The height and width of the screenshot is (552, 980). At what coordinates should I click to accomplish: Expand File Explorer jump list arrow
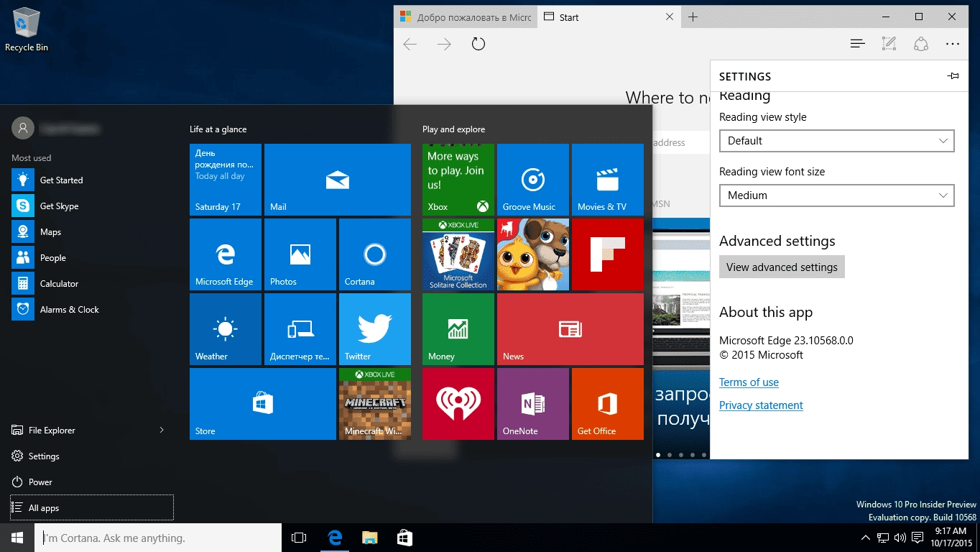tap(162, 430)
